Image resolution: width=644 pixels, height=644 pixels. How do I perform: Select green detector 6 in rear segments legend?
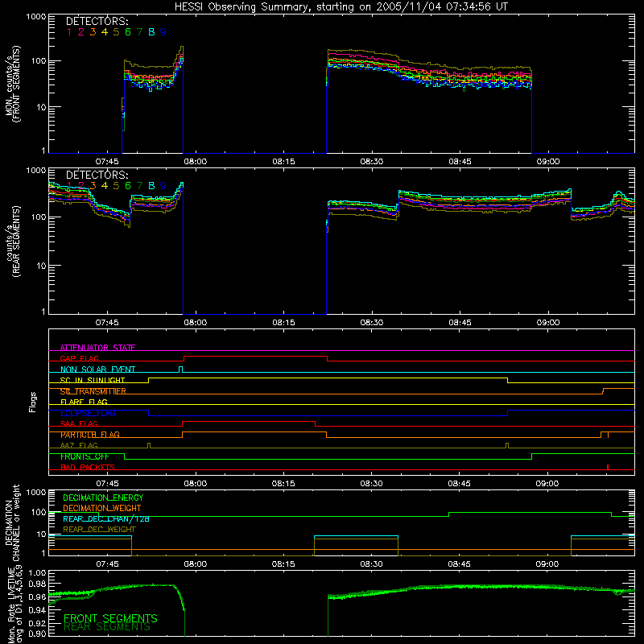click(128, 186)
